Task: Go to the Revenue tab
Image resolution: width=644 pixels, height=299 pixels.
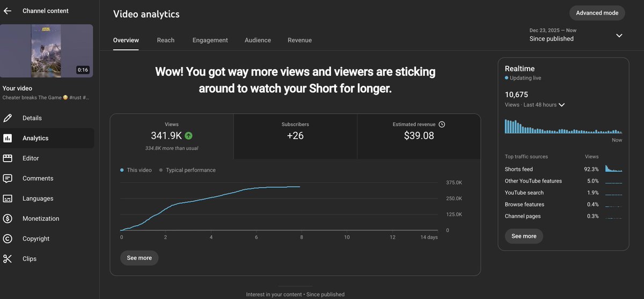Action: tap(299, 40)
